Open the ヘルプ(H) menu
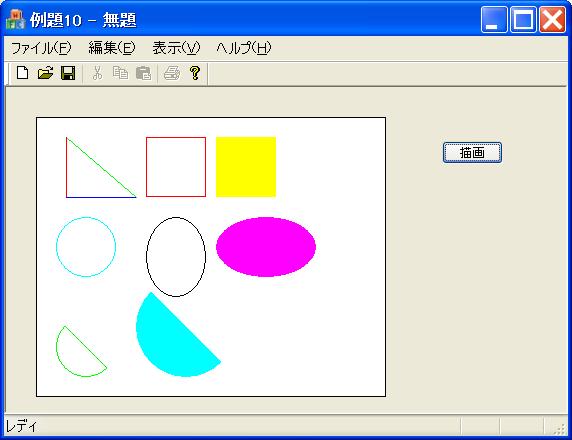Viewport: 572px width, 440px height. tap(244, 48)
